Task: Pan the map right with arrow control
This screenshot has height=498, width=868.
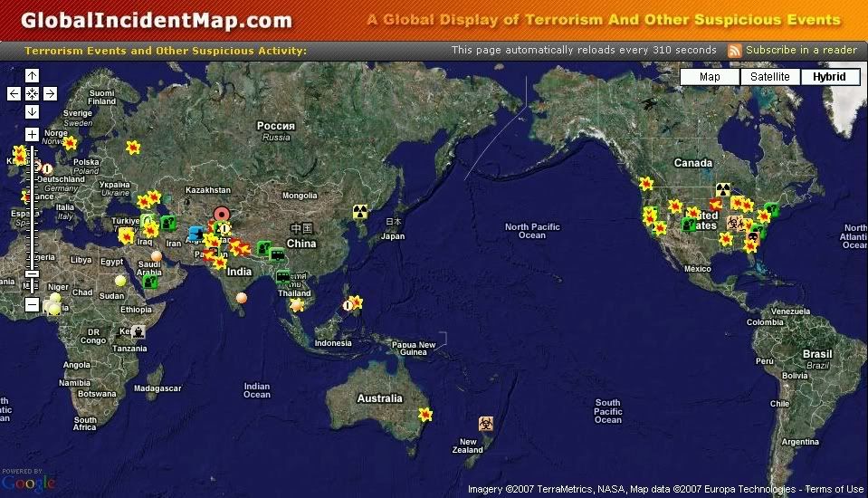Action: tap(50, 93)
